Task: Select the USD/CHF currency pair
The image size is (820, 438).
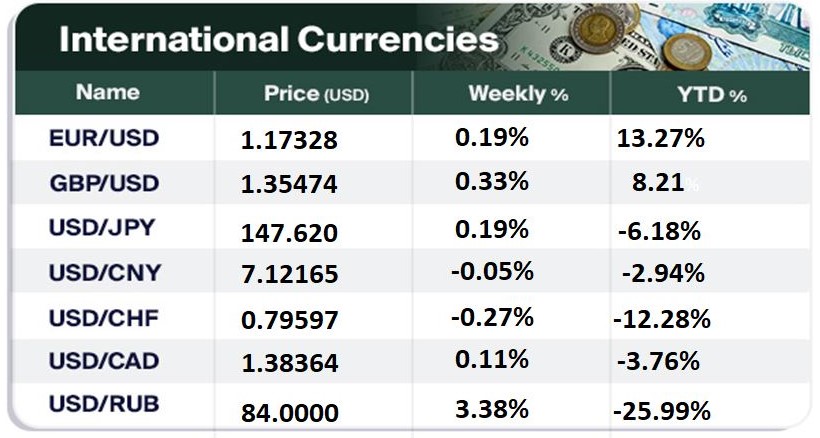Action: (x=103, y=317)
